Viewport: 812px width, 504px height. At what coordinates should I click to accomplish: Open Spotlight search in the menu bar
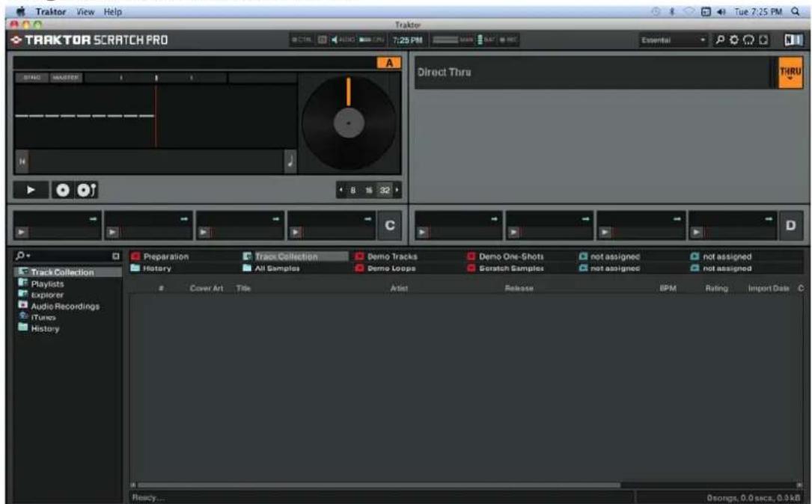[796, 11]
